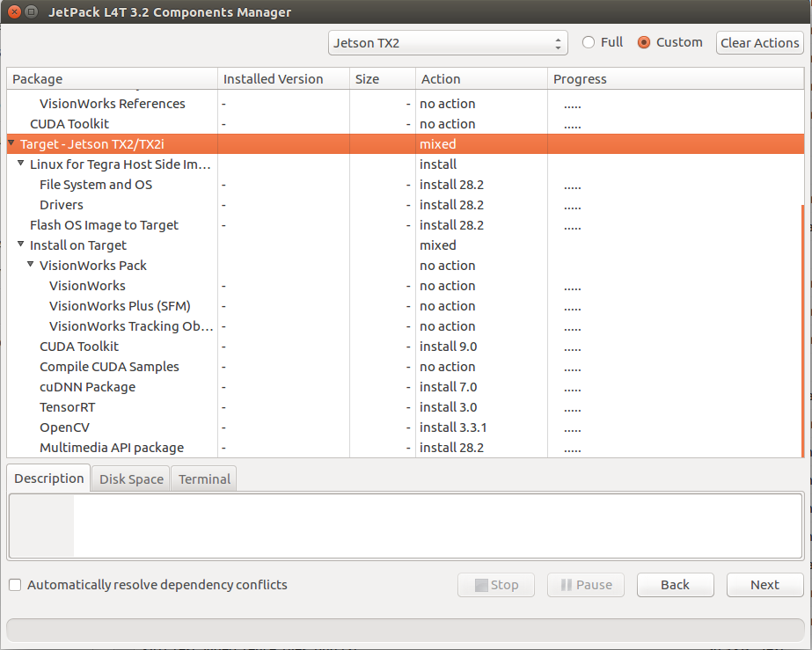Click the 'install 9.0' action for CUDA Toolkit
Image resolution: width=812 pixels, height=650 pixels.
(448, 347)
